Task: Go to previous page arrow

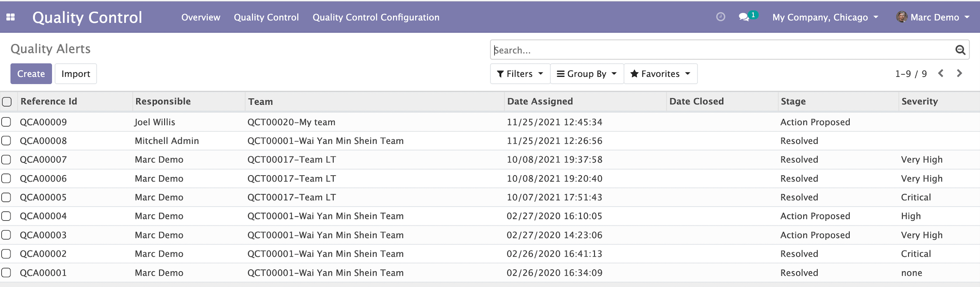Action: (941, 73)
